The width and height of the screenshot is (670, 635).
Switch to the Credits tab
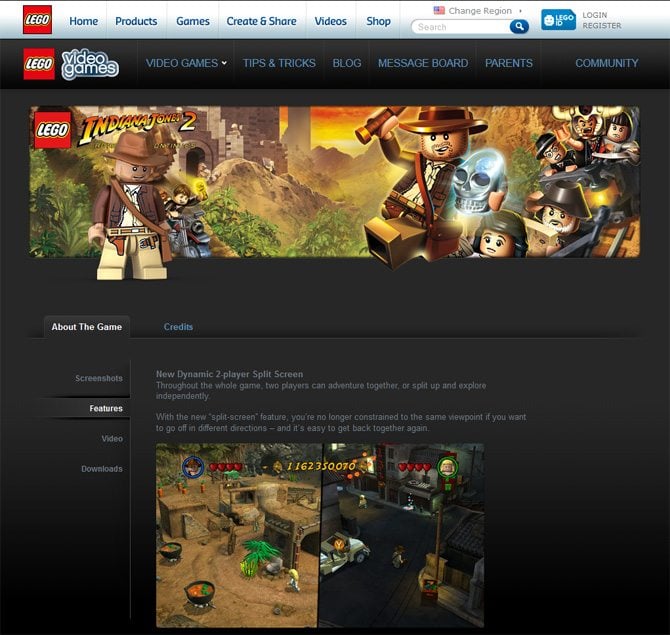coord(178,326)
